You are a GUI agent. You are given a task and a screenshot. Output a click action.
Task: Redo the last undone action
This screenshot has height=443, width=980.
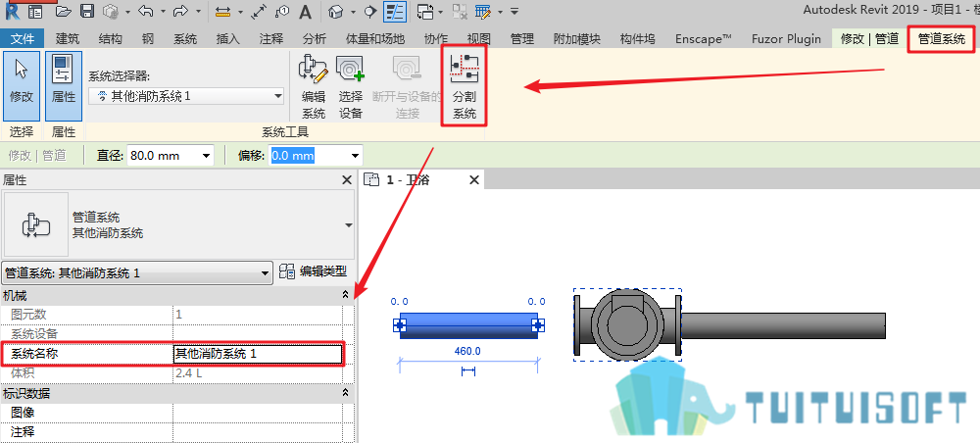coord(180,11)
